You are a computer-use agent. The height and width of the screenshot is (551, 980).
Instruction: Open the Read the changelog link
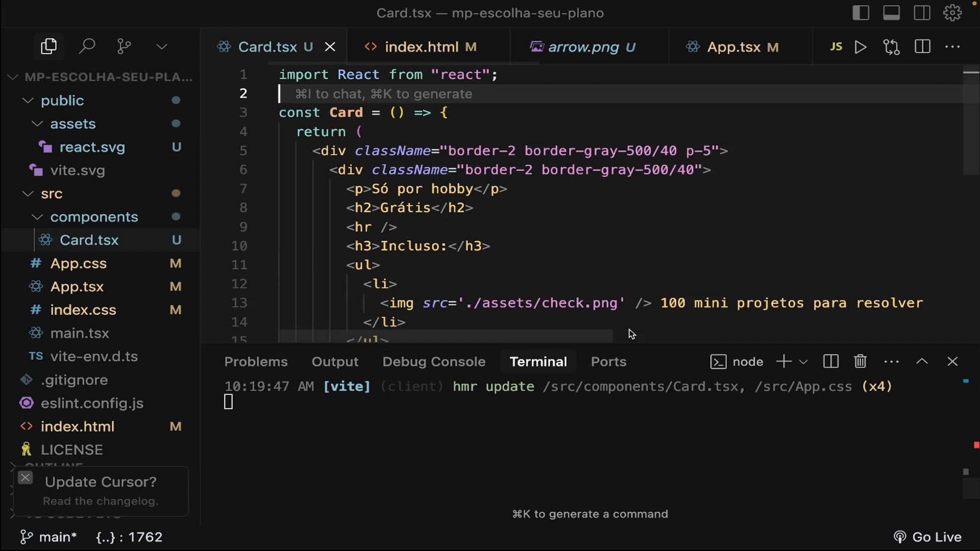coord(101,502)
